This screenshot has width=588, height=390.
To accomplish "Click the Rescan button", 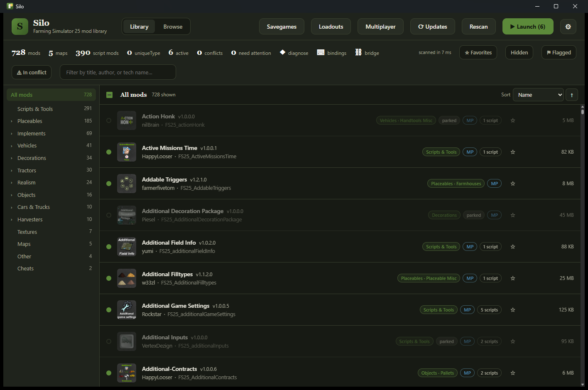I will (x=478, y=27).
